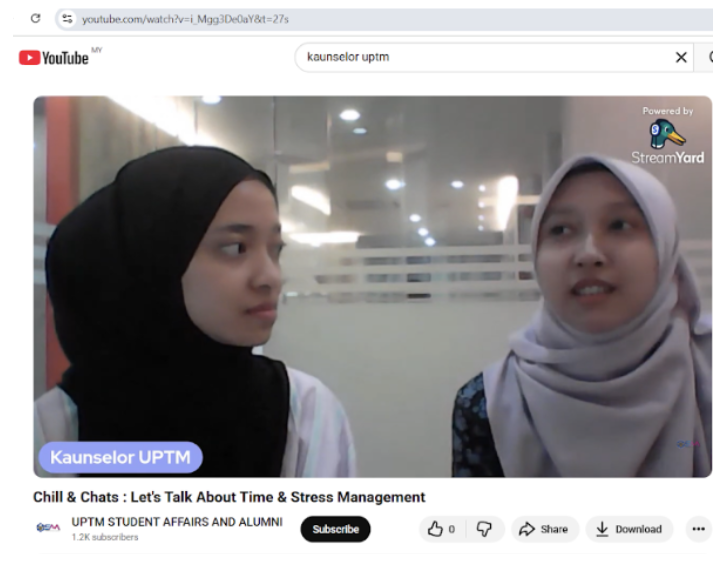Screen dimensions: 720x566
Task: Clear the search text with the X
Action: pos(681,58)
